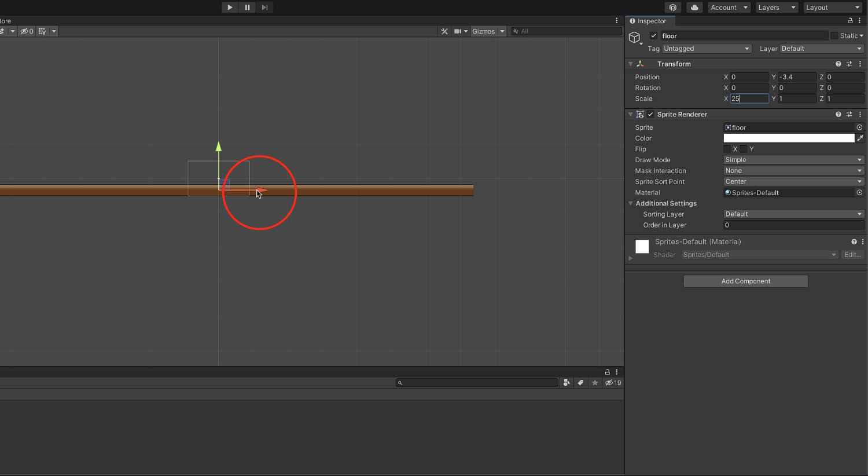Image resolution: width=868 pixels, height=476 pixels.
Task: Toggle the scene grid visibility icon
Action: 42,31
